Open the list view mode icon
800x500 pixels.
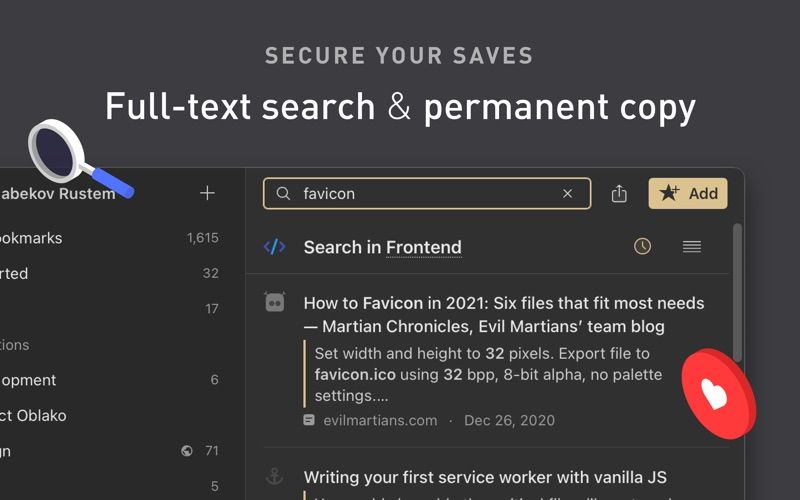(x=692, y=246)
